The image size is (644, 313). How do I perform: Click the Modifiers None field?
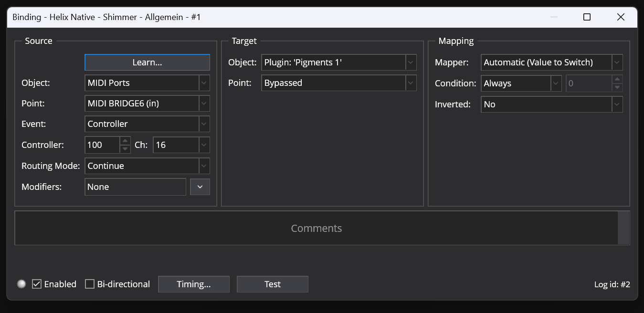[x=135, y=187]
